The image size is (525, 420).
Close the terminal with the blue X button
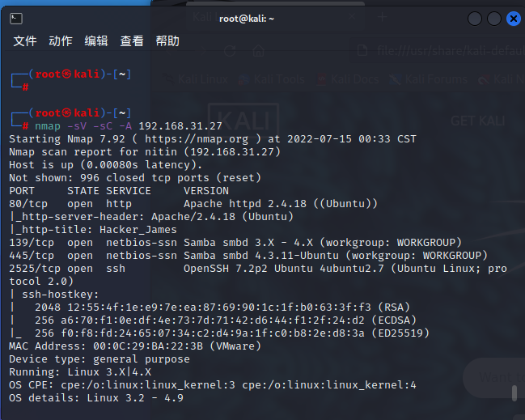coord(514,19)
